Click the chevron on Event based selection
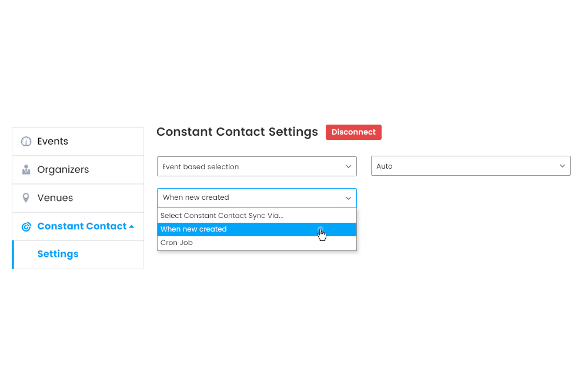Image resolution: width=588 pixels, height=392 pixels. pyautogui.click(x=348, y=166)
